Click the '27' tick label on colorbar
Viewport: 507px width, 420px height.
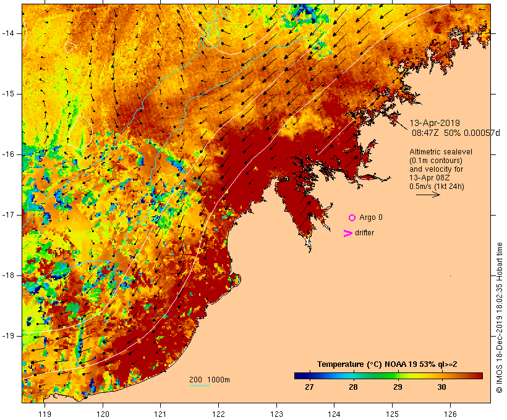(309, 387)
